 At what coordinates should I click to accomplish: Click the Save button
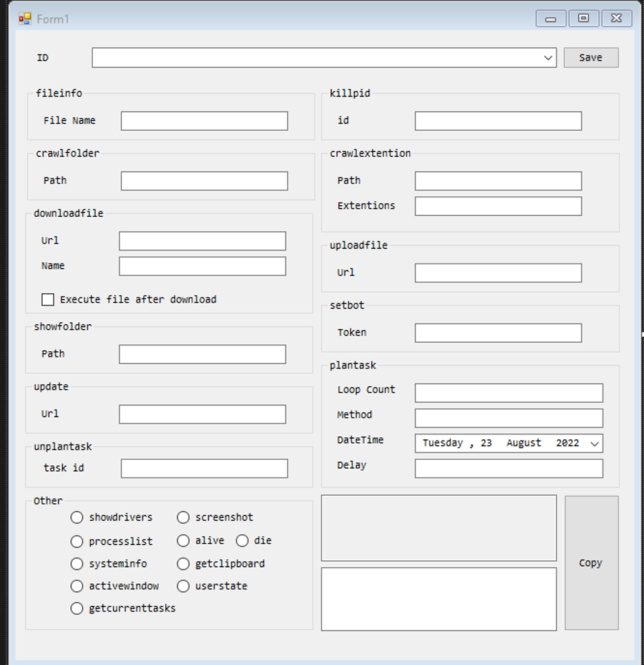590,58
